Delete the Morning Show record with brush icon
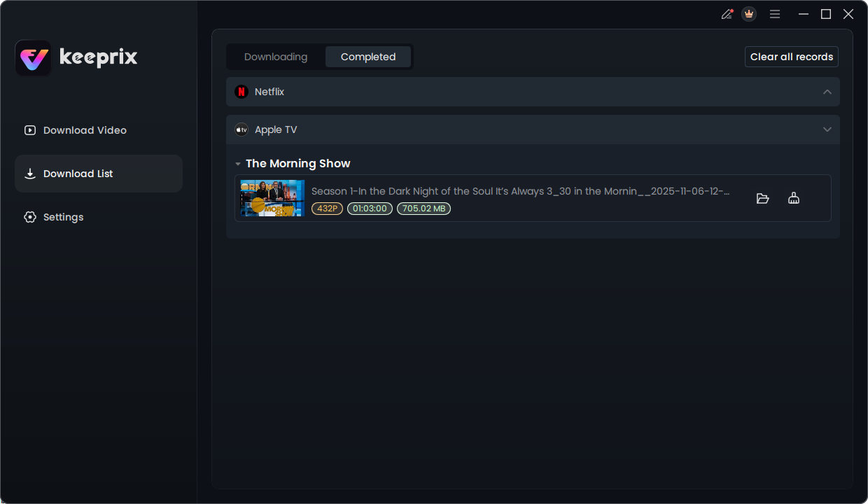This screenshot has width=868, height=504. 793,198
